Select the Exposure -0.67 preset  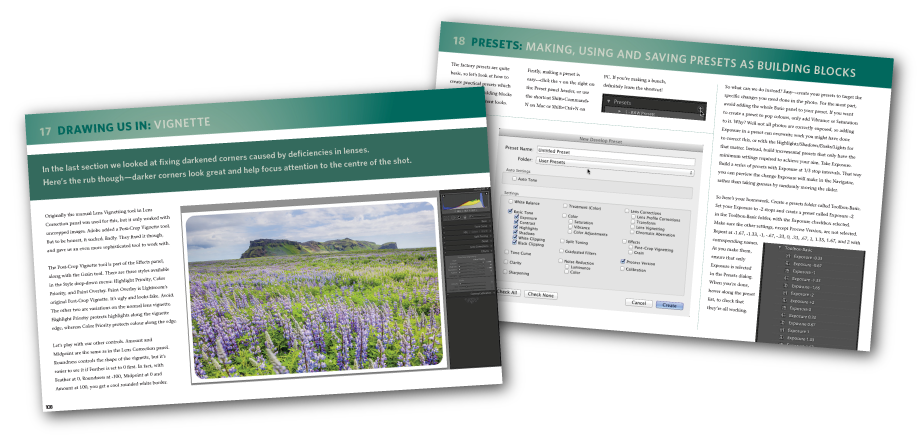coord(807,265)
